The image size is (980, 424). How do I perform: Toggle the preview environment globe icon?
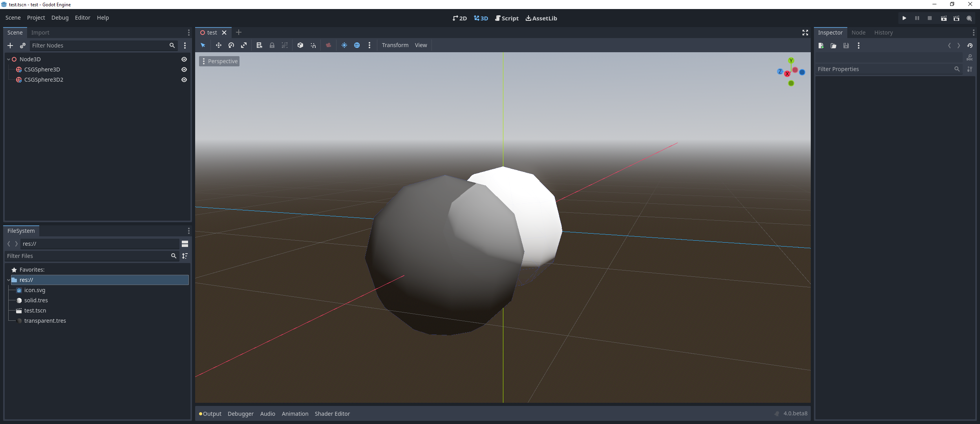357,45
